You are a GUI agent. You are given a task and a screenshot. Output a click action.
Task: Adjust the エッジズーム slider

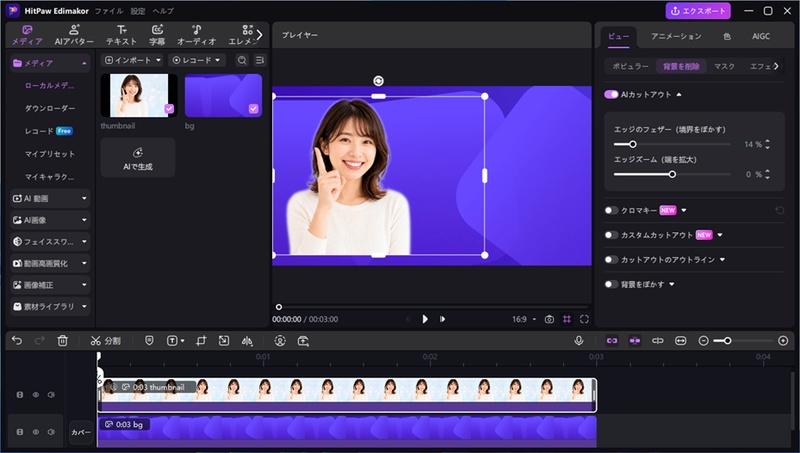tap(671, 174)
